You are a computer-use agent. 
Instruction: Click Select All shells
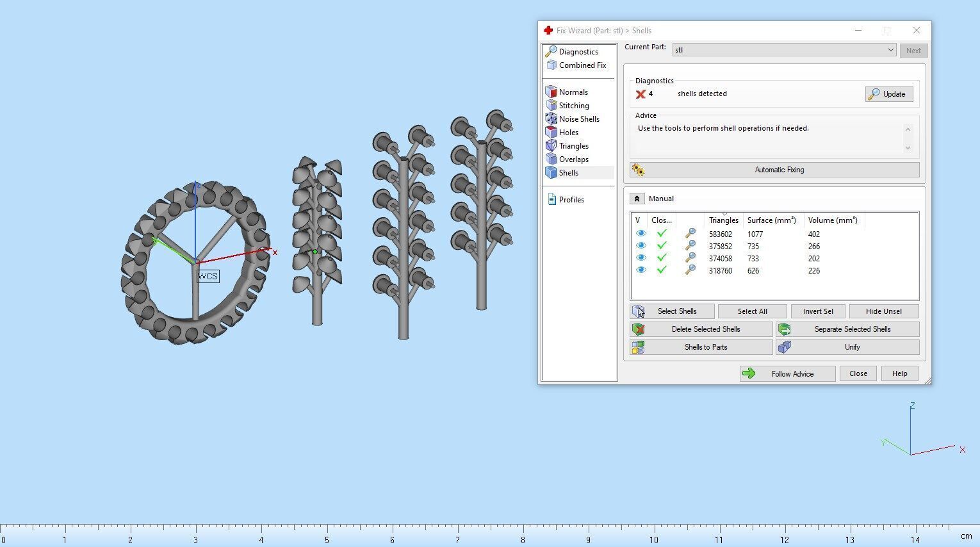(x=752, y=311)
